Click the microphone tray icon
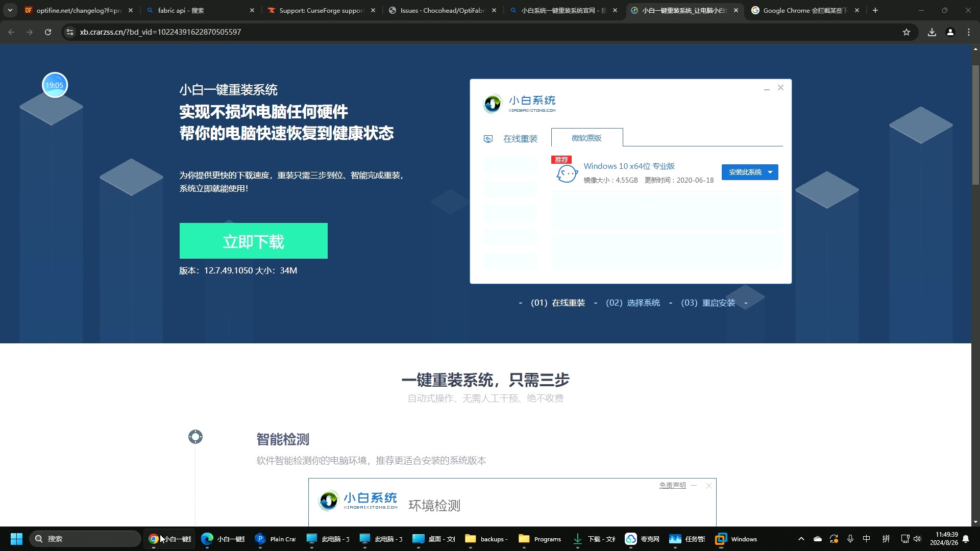This screenshot has height=551, width=980. pos(850,539)
